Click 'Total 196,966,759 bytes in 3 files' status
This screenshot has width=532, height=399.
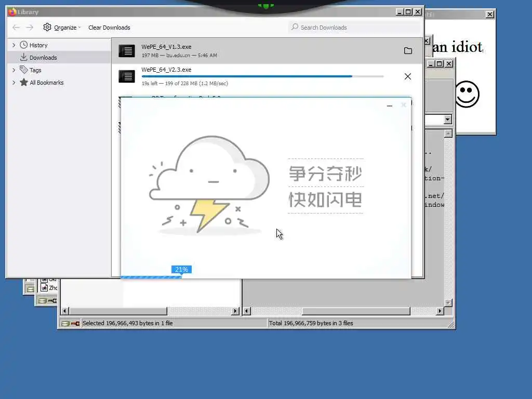tap(311, 323)
